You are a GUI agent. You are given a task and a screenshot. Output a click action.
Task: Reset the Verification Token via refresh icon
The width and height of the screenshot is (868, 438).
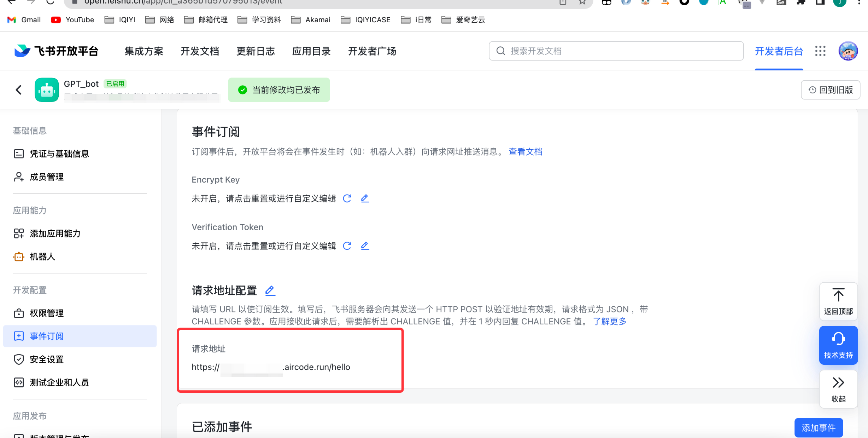pos(347,246)
